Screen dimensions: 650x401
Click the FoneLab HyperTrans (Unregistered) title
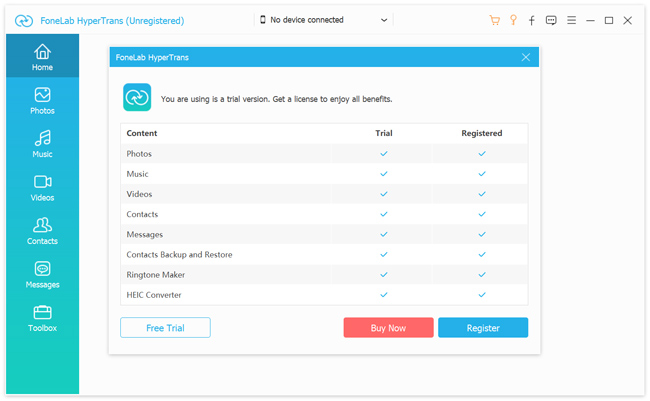tap(112, 21)
